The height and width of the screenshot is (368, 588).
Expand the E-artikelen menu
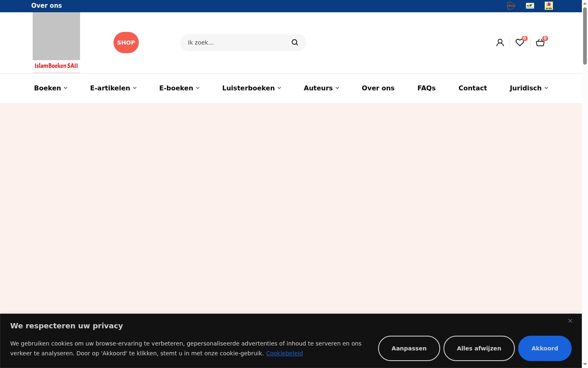point(114,88)
